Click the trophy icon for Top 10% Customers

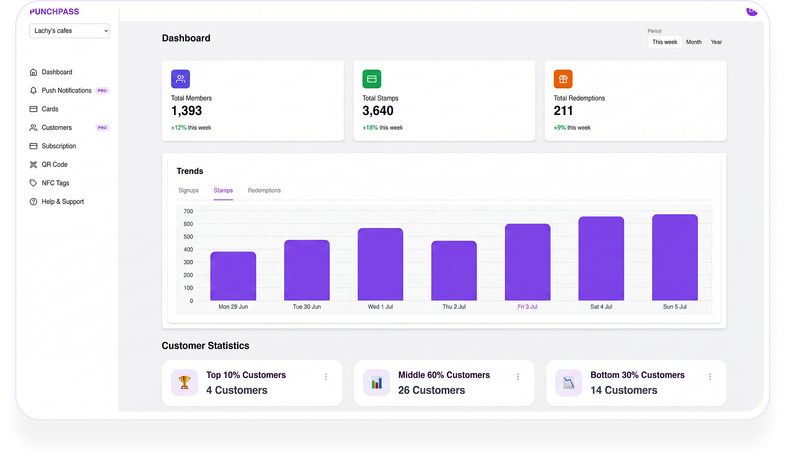click(x=184, y=383)
